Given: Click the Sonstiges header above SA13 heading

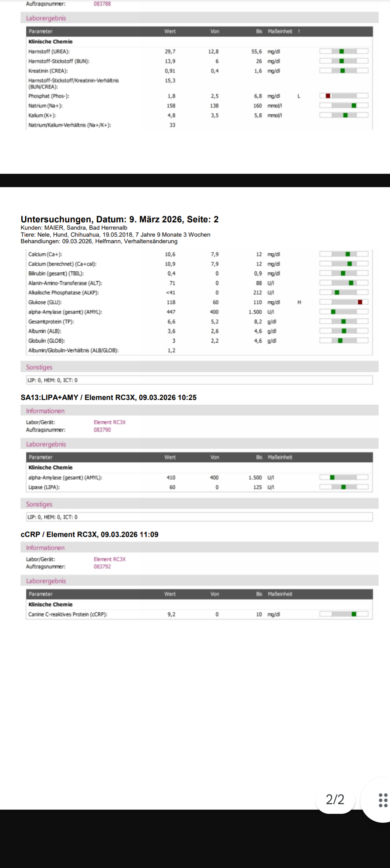Looking at the screenshot, I should click(x=39, y=367).
